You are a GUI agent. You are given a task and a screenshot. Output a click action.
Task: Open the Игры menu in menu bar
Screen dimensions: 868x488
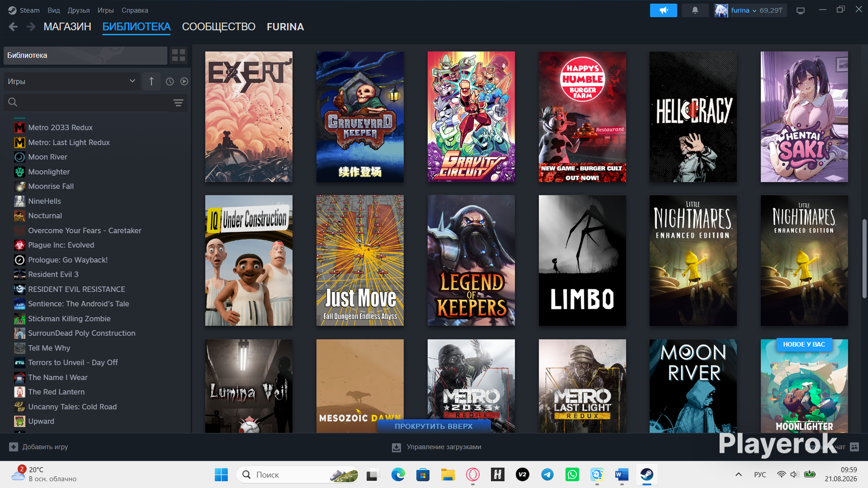(105, 10)
